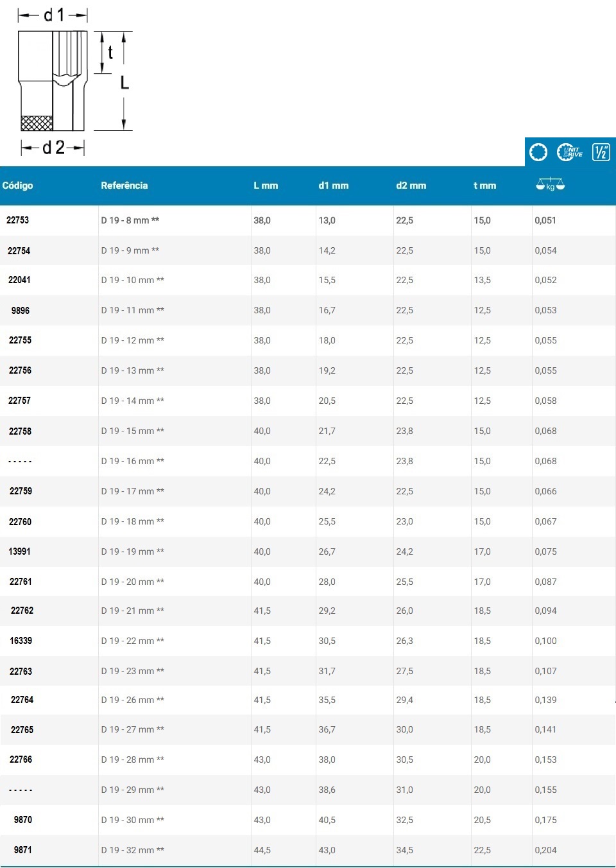Click the d2 mm column header

[x=411, y=186]
